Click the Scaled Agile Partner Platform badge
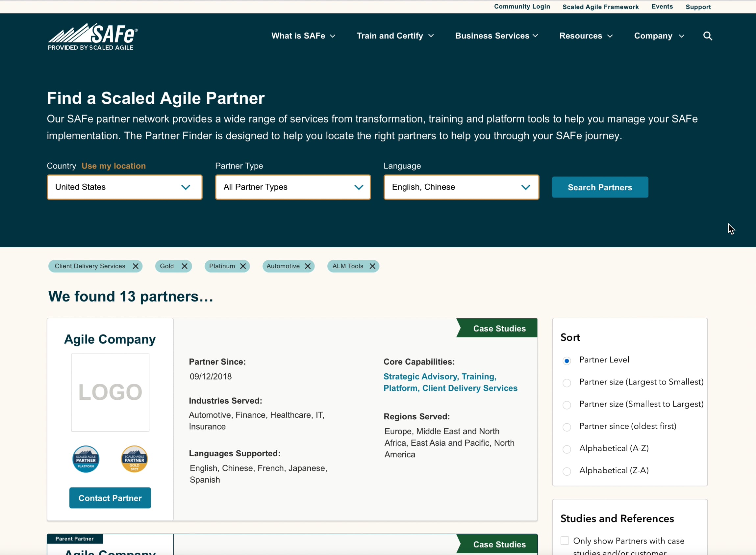756x555 pixels. pyautogui.click(x=86, y=459)
